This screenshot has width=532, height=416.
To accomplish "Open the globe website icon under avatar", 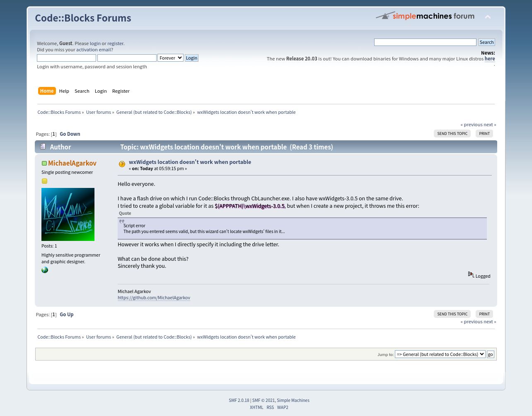I will 45,270.
